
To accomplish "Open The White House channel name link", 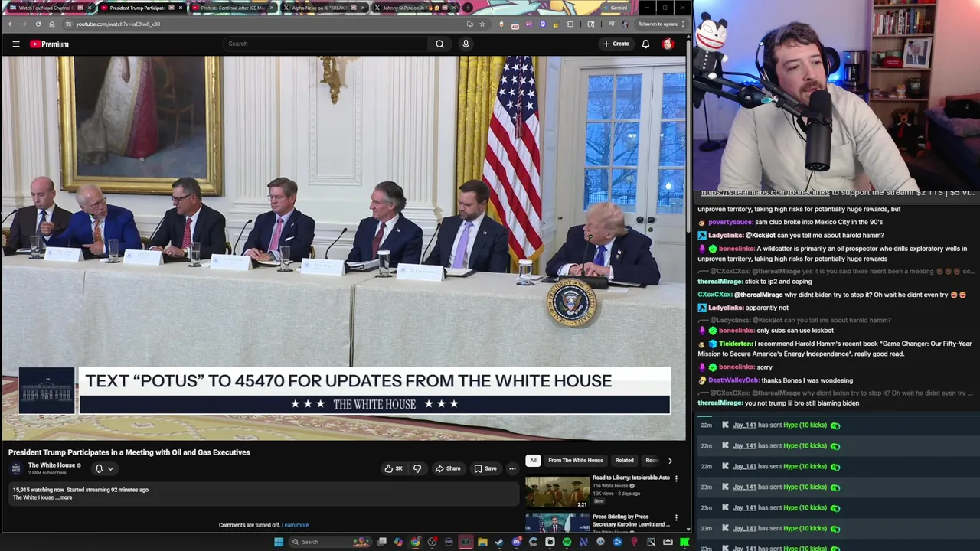I will point(51,465).
